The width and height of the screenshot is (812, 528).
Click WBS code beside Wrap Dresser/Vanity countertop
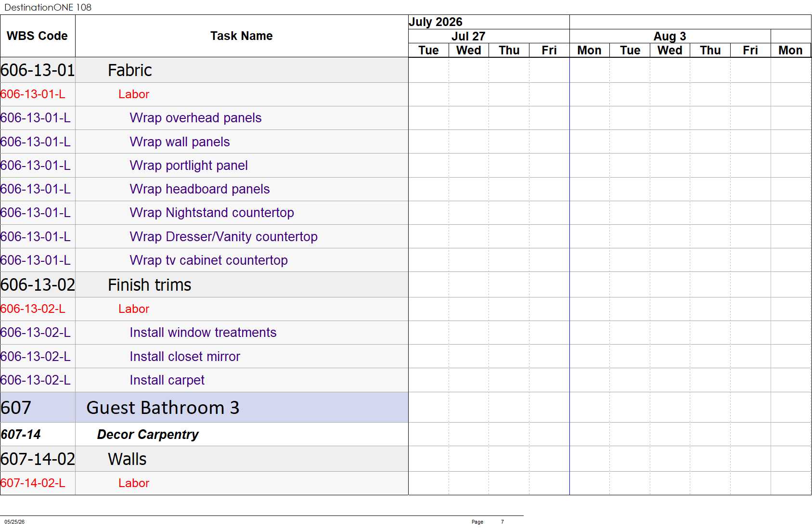36,237
